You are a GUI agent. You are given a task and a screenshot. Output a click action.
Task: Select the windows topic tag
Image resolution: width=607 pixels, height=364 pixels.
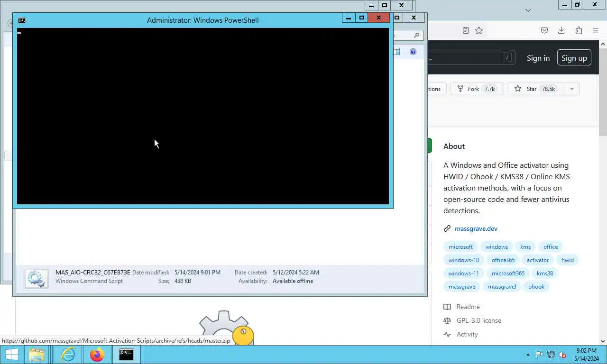pos(497,246)
